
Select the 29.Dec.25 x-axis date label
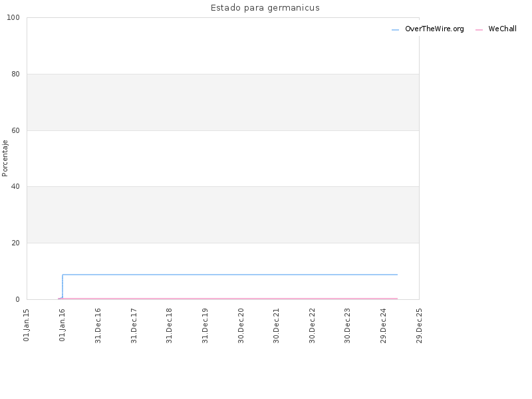point(419,325)
